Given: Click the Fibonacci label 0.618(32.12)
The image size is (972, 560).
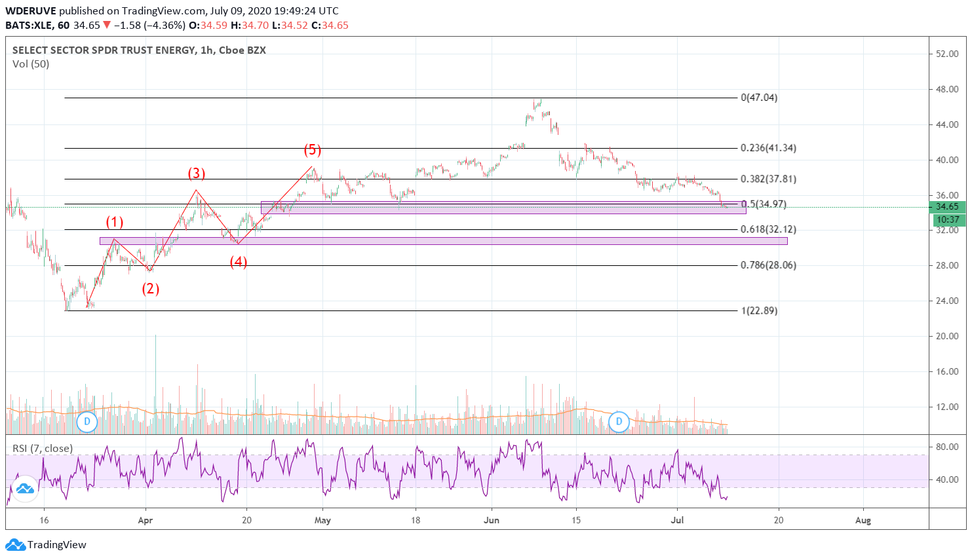Looking at the screenshot, I should point(768,229).
